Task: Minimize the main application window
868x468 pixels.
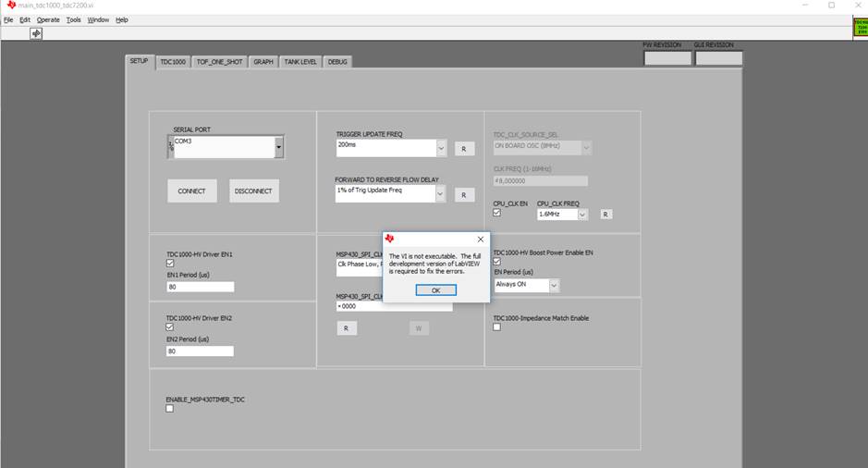Action: click(x=806, y=5)
